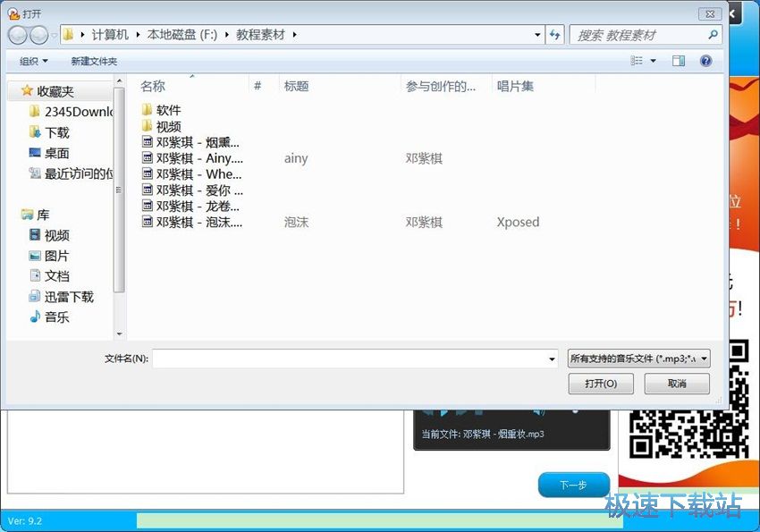Expand arrow after 本地磁盘 (F:) in breadcrumb

pyautogui.click(x=227, y=35)
